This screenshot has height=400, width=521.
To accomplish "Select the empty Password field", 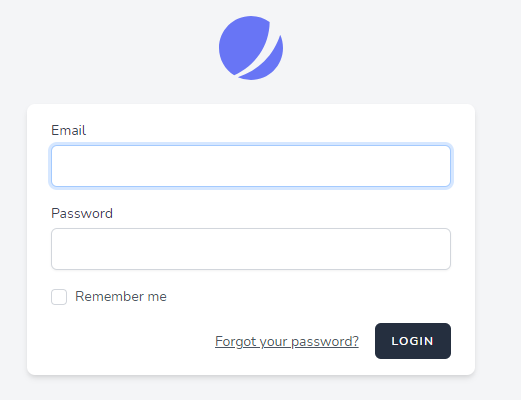I will (x=251, y=249).
